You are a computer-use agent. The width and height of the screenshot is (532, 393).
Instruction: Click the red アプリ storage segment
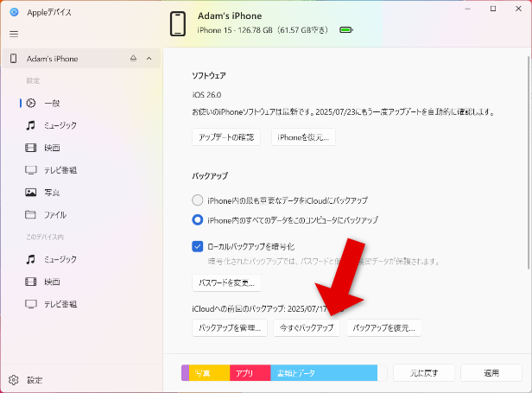pyautogui.click(x=250, y=373)
